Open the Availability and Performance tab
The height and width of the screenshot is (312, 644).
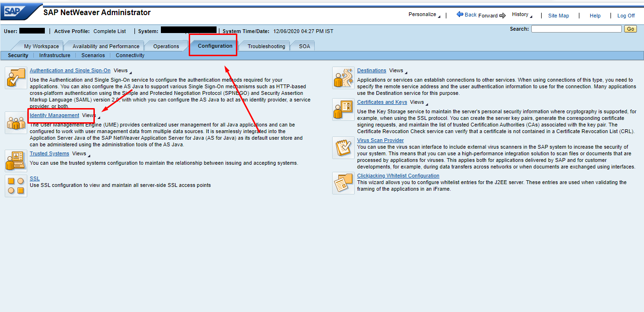coord(106,46)
